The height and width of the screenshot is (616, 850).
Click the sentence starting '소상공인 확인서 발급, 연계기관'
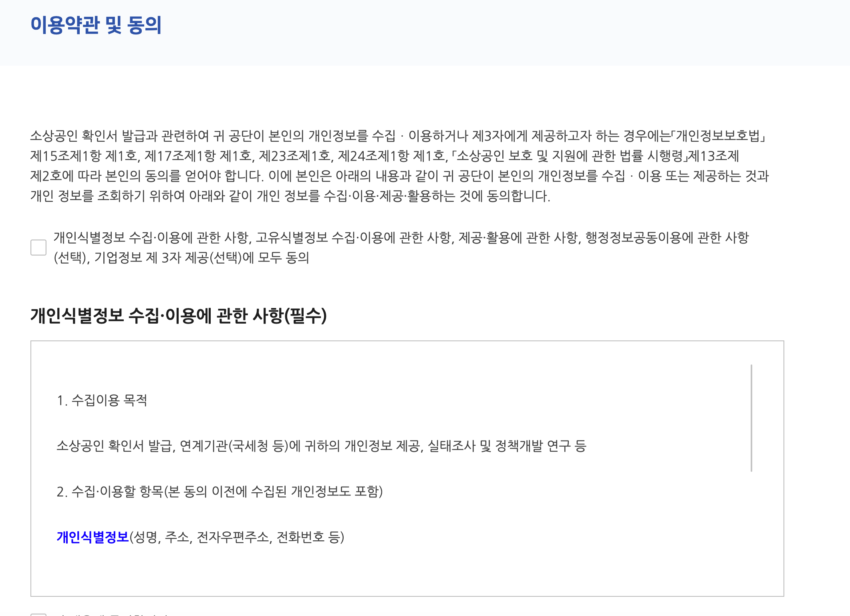(321, 446)
